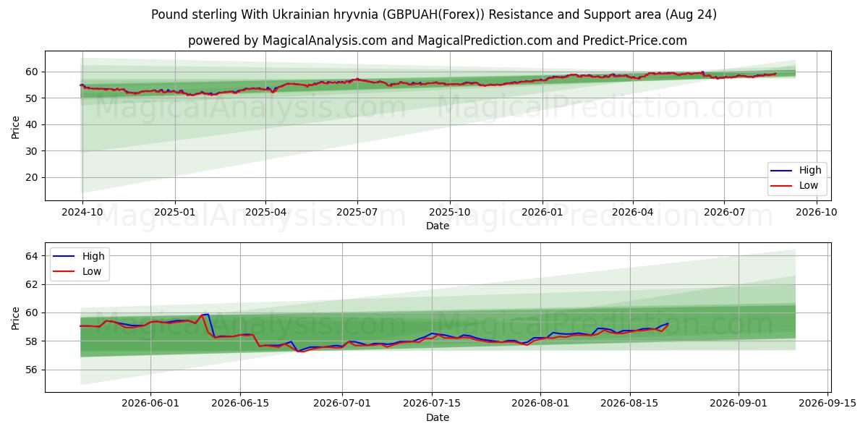The height and width of the screenshot is (434, 868).
Task: Click the '2026-07' date tick label
Action: (x=725, y=213)
